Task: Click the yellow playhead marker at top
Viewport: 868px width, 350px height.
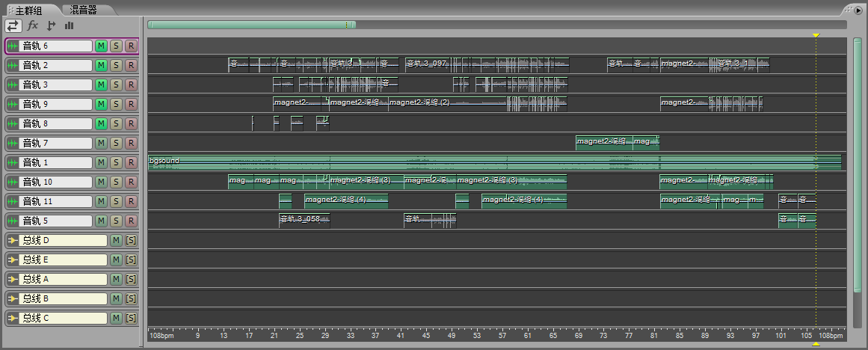Action: click(816, 35)
